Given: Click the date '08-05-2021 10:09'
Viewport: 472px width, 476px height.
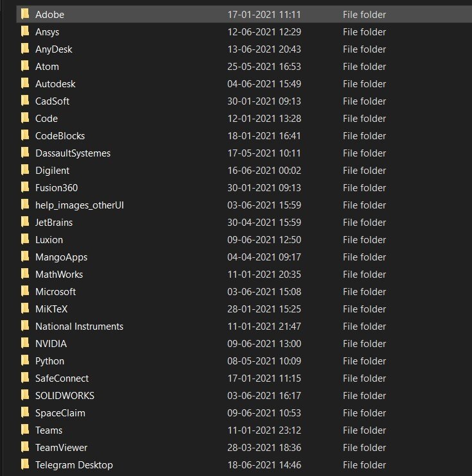Looking at the screenshot, I should (x=264, y=361).
